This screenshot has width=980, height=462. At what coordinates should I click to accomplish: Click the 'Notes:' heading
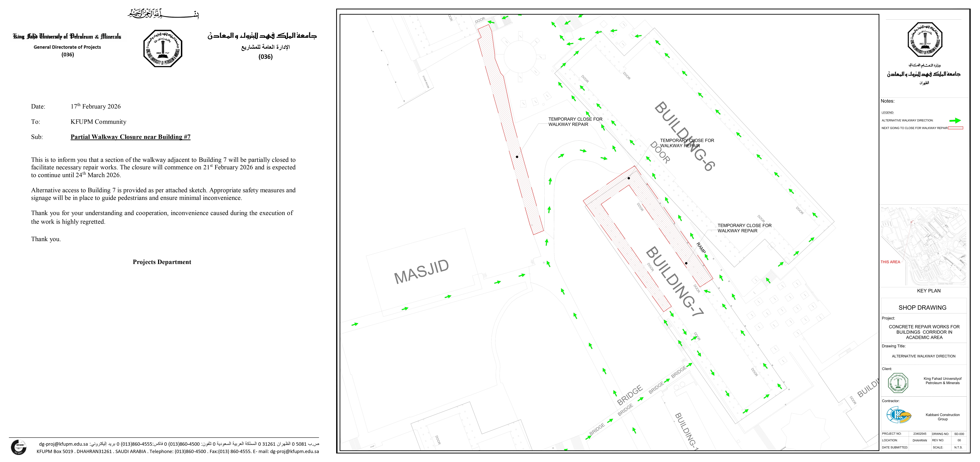point(888,101)
